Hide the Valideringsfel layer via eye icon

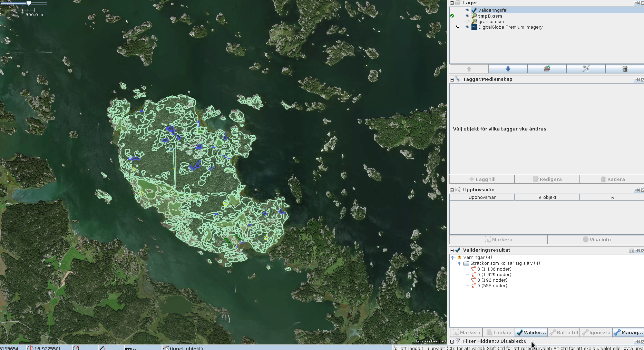point(467,10)
